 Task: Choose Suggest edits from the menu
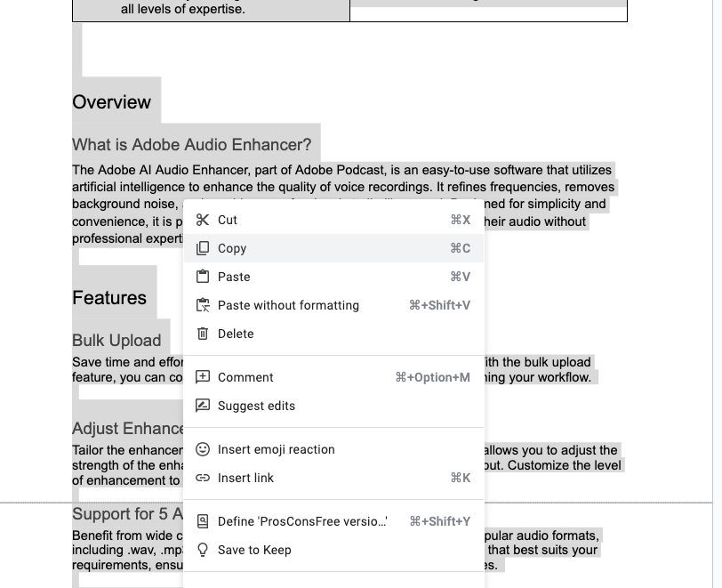pyautogui.click(x=333, y=406)
